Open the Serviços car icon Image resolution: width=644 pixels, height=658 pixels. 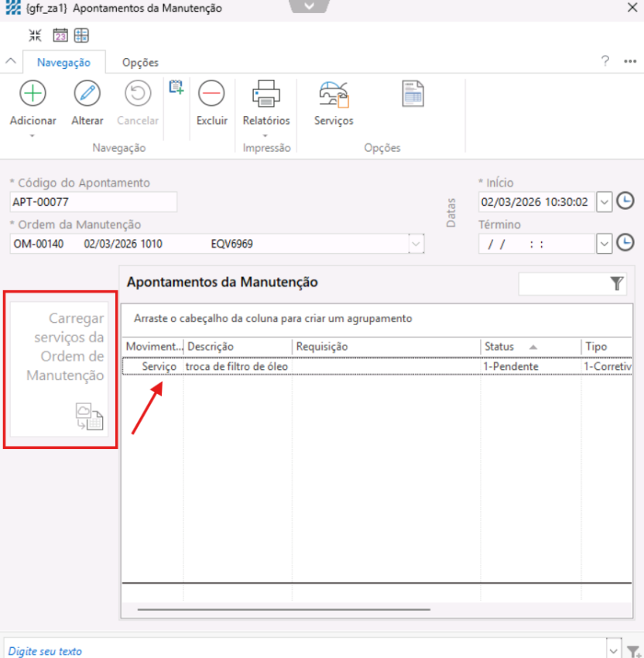pos(334,94)
